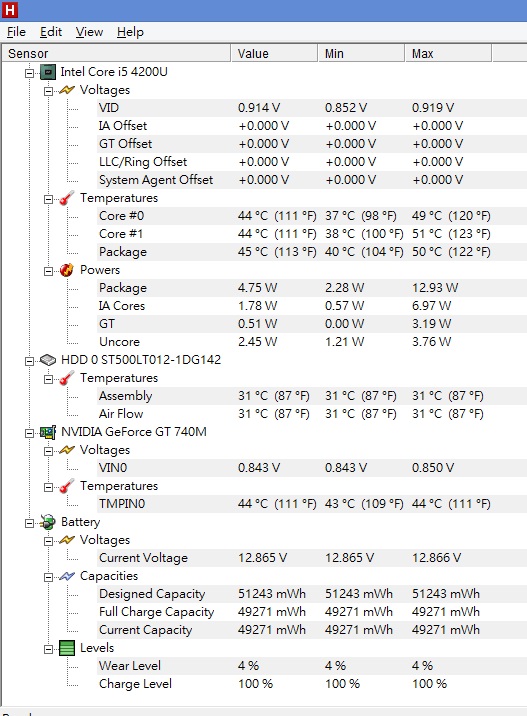Screen dimensions: 527x716
Task: Open the File menu
Action: pyautogui.click(x=16, y=32)
